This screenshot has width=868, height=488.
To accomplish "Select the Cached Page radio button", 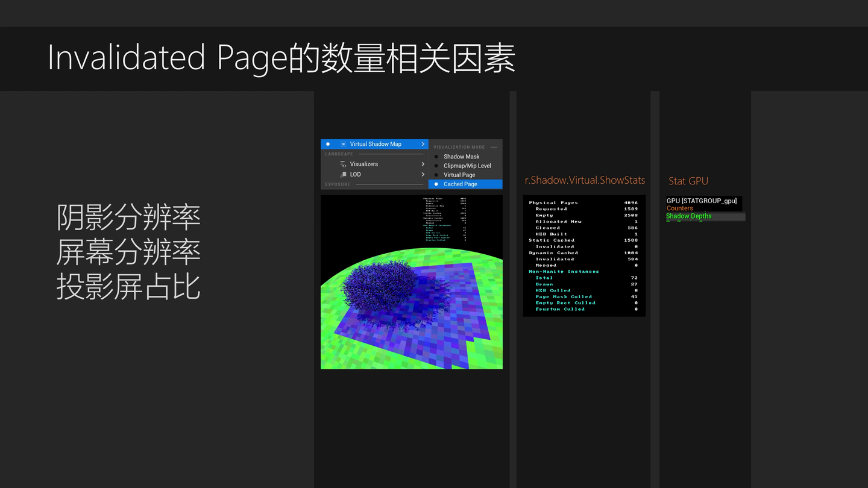I will pos(436,184).
